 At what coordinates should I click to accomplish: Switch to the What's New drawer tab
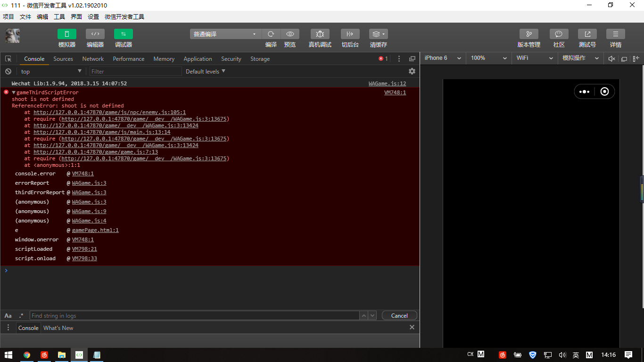[58, 328]
